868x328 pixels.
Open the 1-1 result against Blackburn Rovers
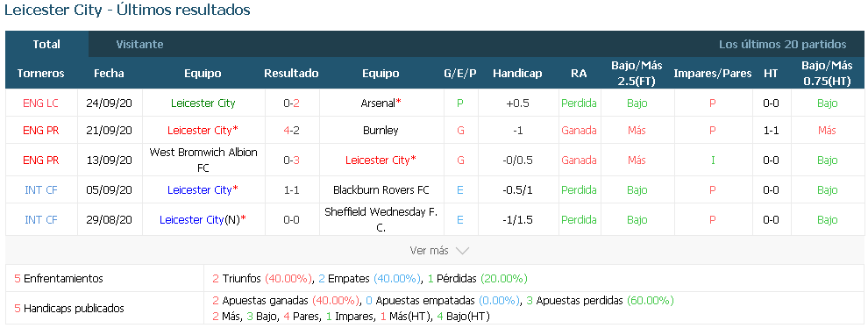[291, 190]
